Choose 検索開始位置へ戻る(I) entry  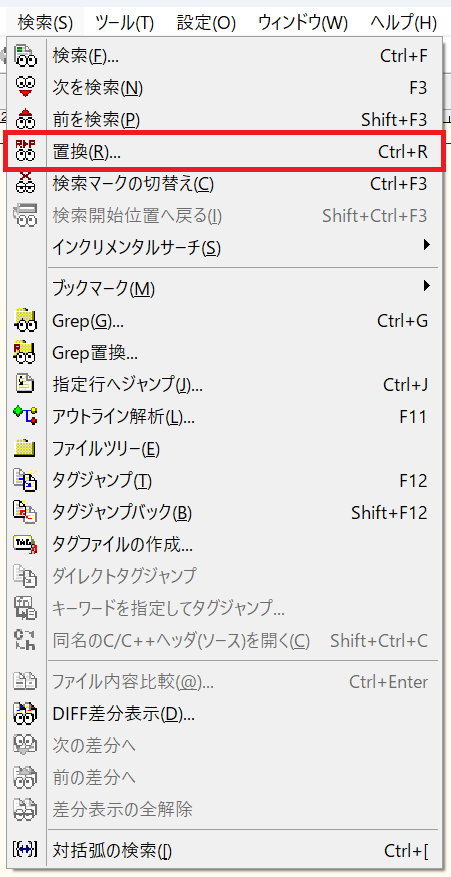(x=226, y=215)
